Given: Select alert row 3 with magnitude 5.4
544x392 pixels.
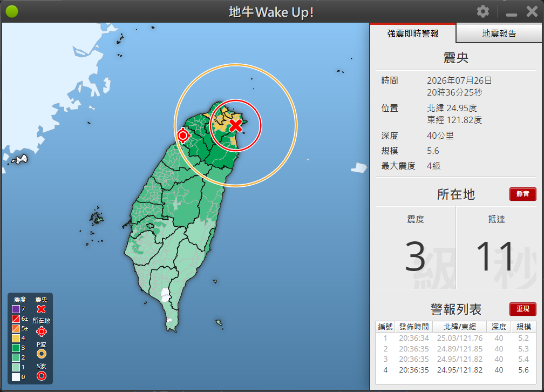Looking at the screenshot, I should click(x=456, y=359).
